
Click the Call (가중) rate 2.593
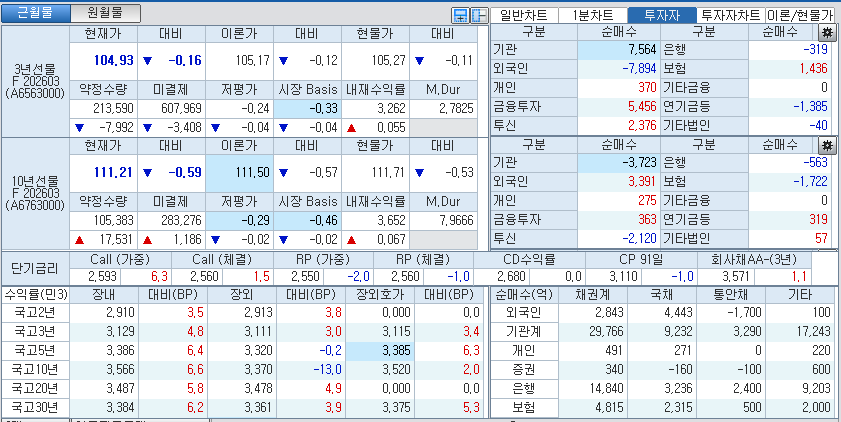click(103, 277)
